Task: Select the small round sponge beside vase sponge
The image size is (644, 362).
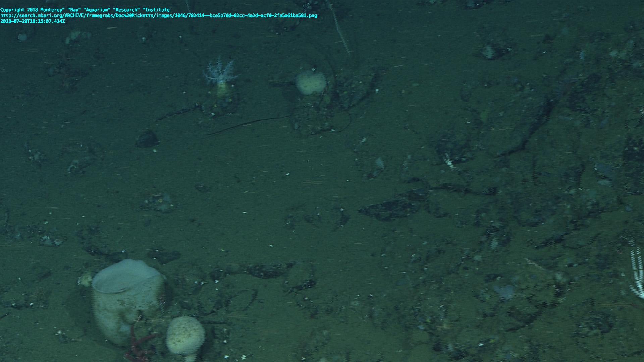Action: (185, 335)
